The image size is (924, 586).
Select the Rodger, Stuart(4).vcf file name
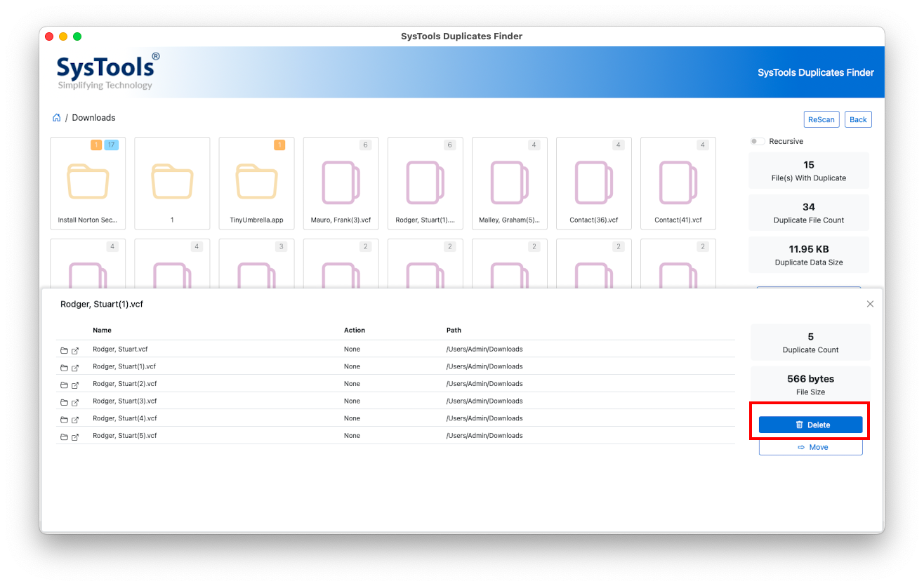pos(124,418)
